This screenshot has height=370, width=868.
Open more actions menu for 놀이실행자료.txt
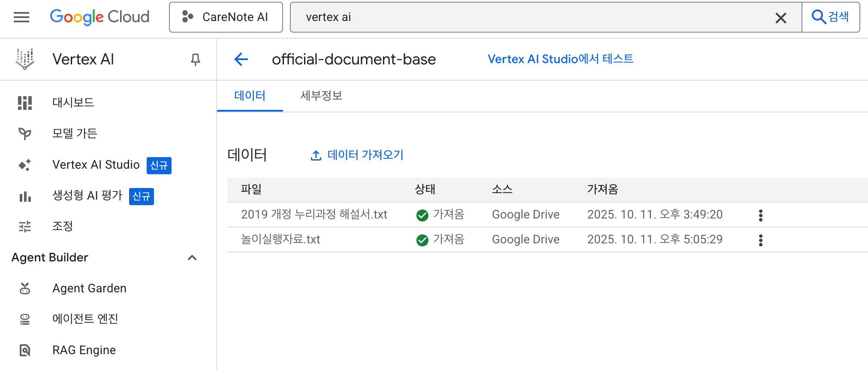(761, 240)
